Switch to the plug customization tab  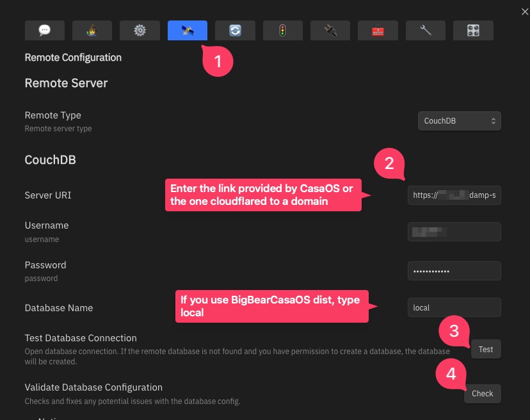pos(330,31)
